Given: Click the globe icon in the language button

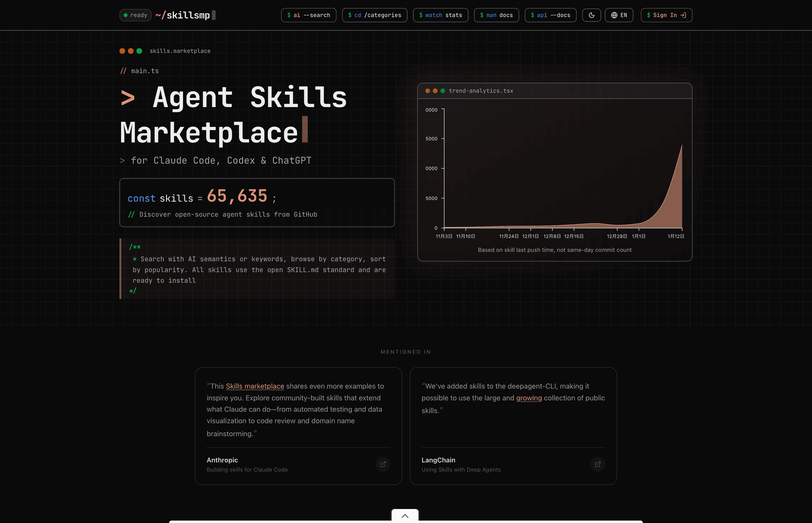Looking at the screenshot, I should click(614, 15).
